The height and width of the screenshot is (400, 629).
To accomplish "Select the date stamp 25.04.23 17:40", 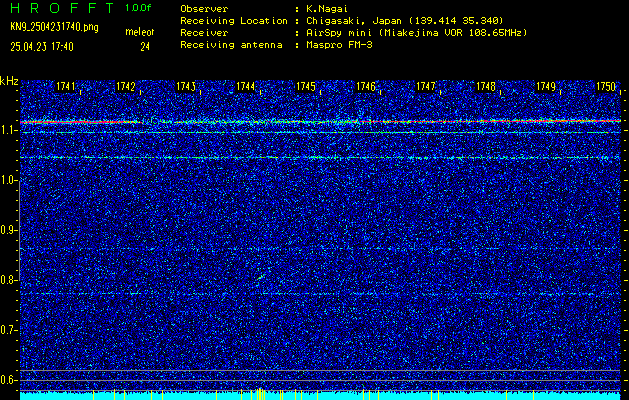I will click(x=42, y=47).
